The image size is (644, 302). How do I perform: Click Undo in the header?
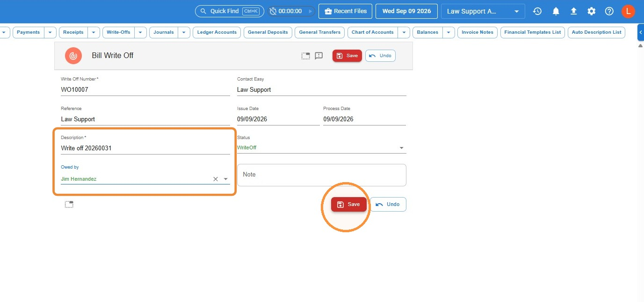pyautogui.click(x=380, y=56)
